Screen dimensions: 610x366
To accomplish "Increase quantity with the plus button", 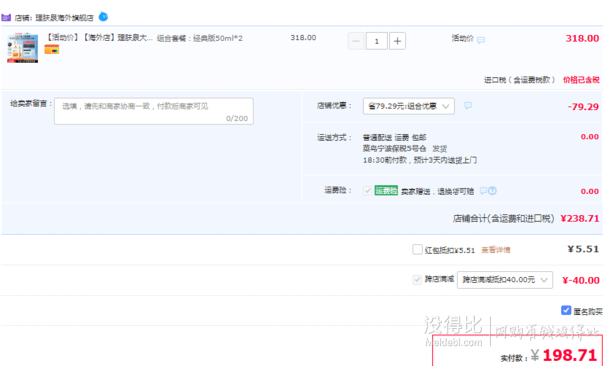I will [397, 41].
